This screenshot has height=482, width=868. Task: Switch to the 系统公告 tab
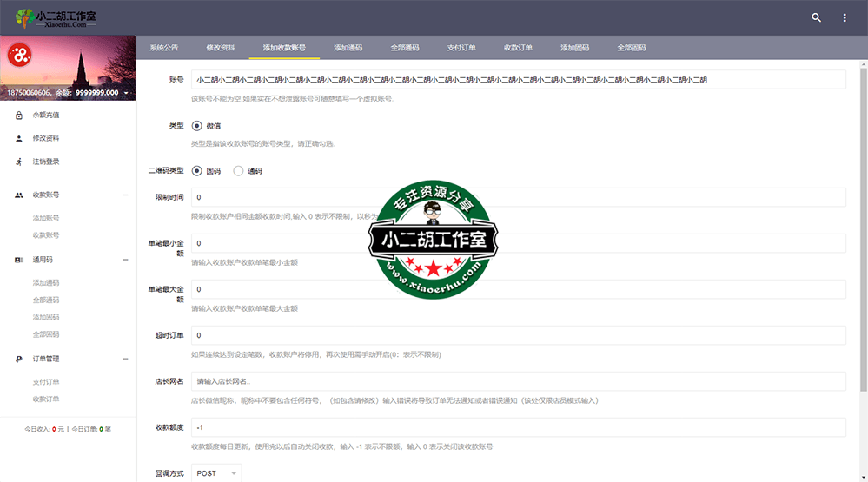pos(163,48)
